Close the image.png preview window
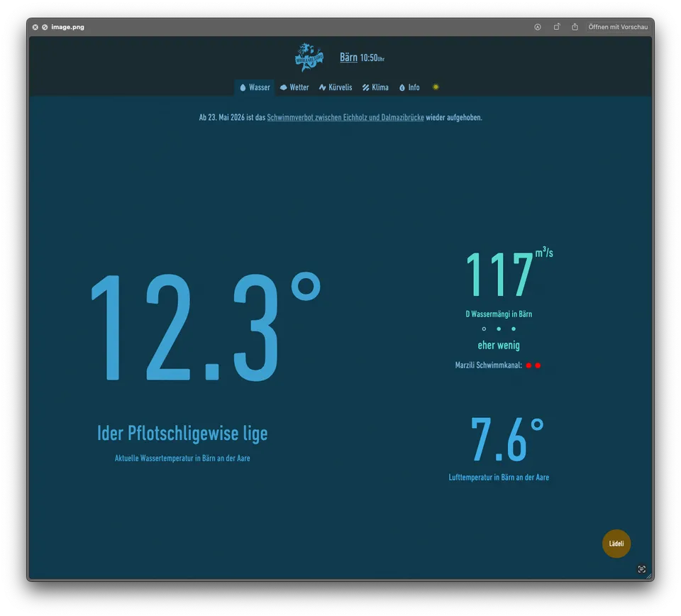Viewport: 681px width, 616px height. pyautogui.click(x=35, y=27)
